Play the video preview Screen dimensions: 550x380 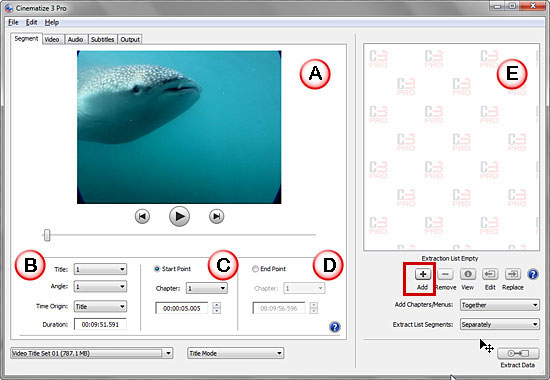point(179,216)
